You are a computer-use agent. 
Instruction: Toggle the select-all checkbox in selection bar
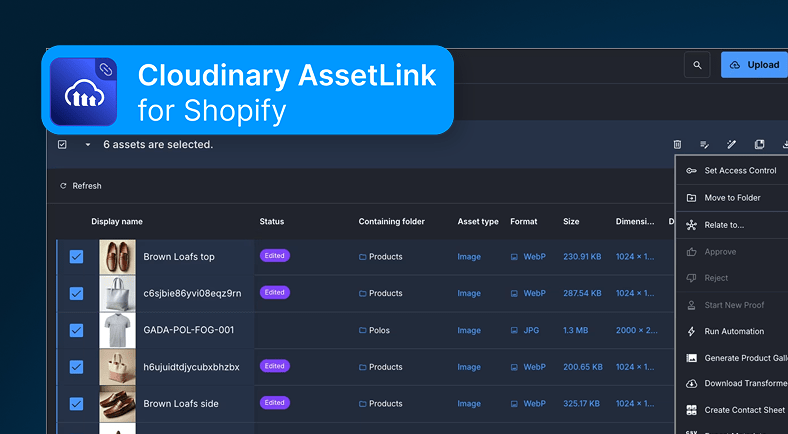coord(62,145)
